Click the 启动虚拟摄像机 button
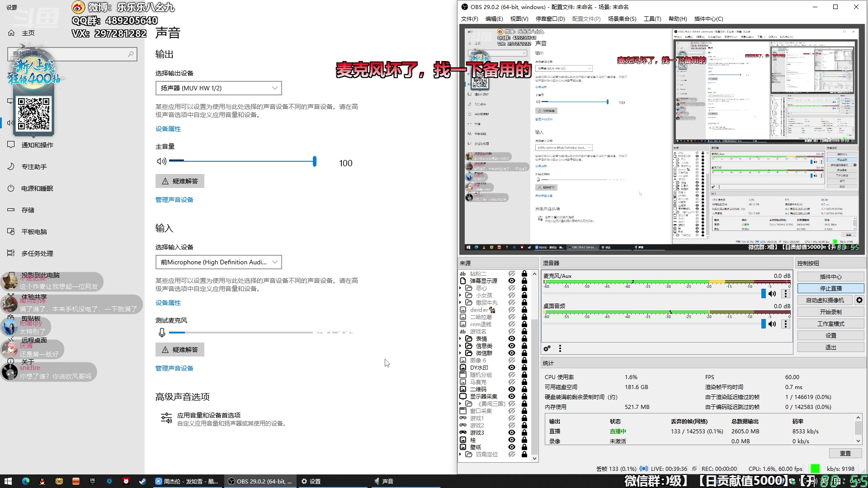 (825, 300)
